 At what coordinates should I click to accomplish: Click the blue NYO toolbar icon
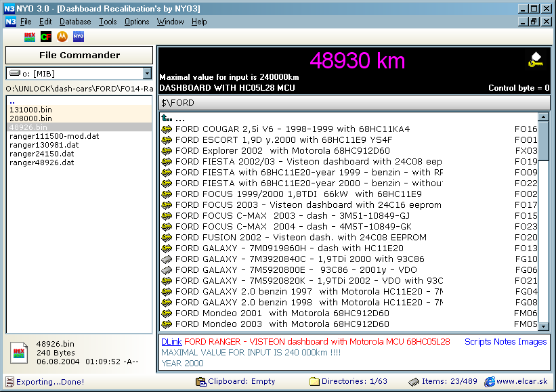(x=79, y=36)
